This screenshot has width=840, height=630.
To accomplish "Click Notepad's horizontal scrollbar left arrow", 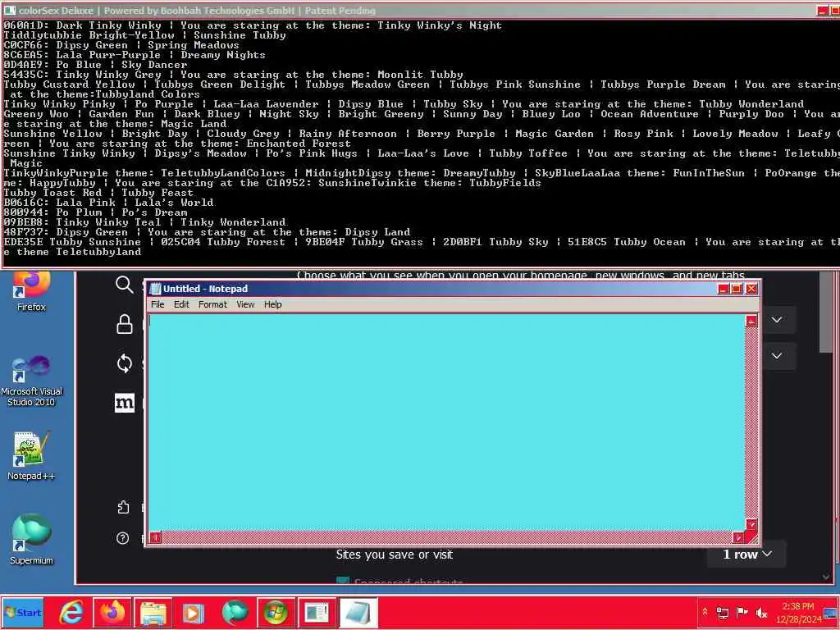I will (x=155, y=537).
